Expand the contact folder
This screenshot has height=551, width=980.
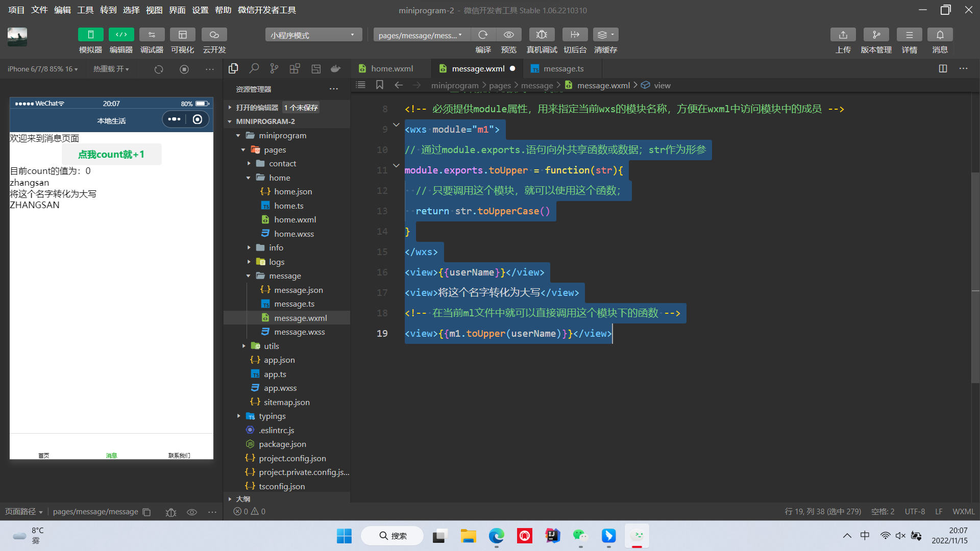(x=282, y=164)
